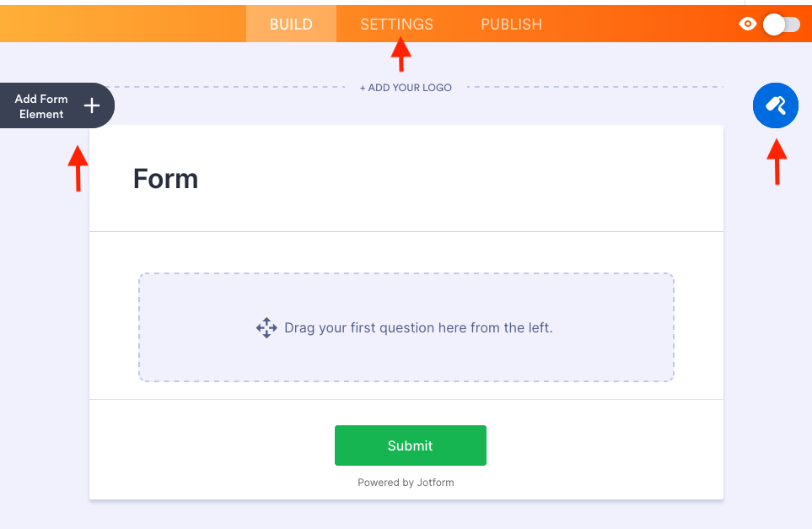
Task: Click the dashed line right of ADD YOUR LOGO
Action: 590,87
